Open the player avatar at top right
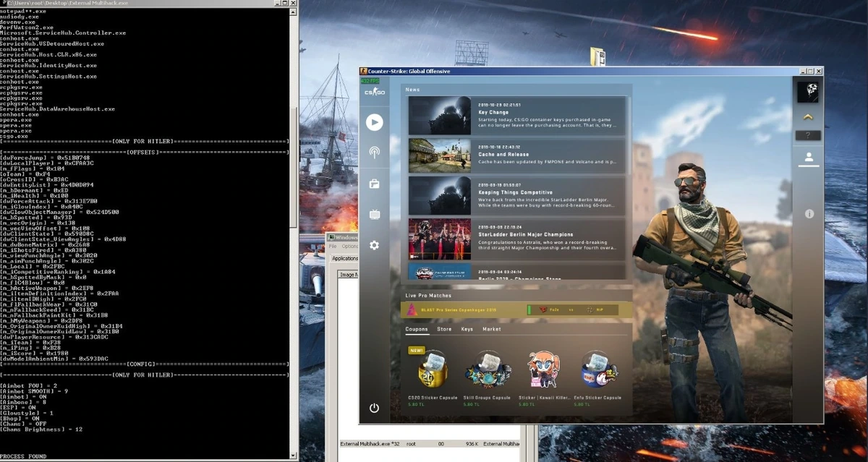The image size is (868, 462). click(807, 92)
